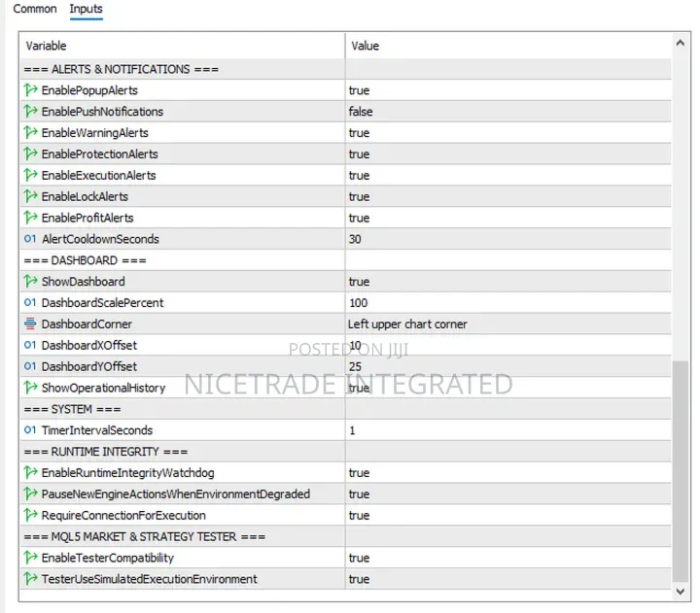
Task: Click the ShowOperationalHistory boolean icon
Action: coord(30,388)
